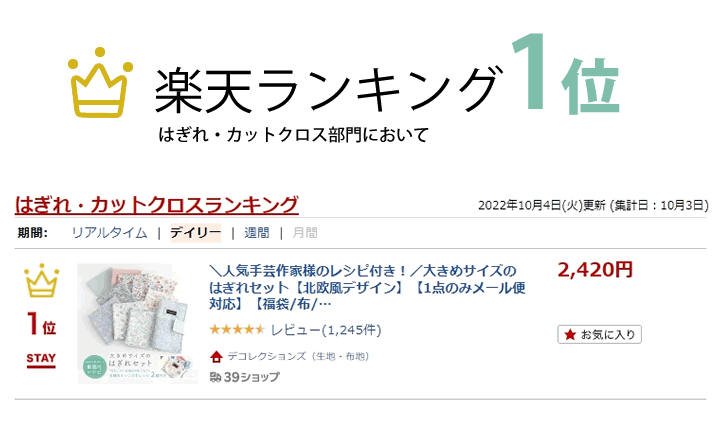This screenshot has height=434, width=720.
Task: Switch to the リアルタイム period tab
Action: (109, 233)
